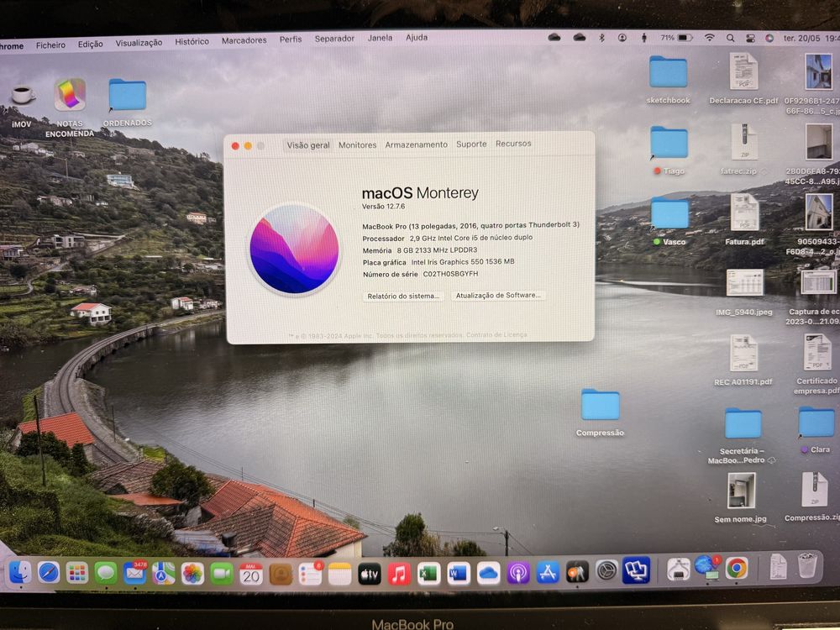840x630 pixels.
Task: Open App Store from the Dock
Action: coord(548,573)
